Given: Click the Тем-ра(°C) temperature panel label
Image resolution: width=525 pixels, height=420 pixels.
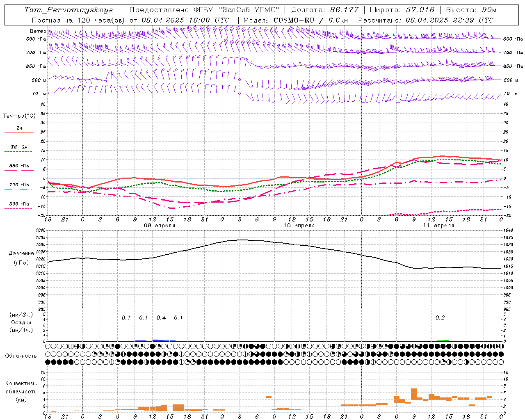Looking at the screenshot, I should [19, 116].
